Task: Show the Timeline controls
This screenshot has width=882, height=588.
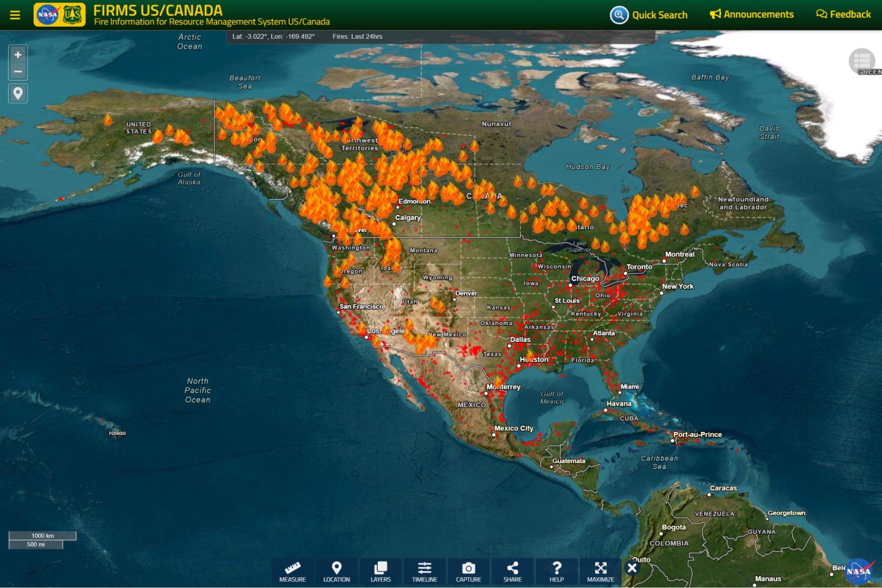Action: point(424,572)
